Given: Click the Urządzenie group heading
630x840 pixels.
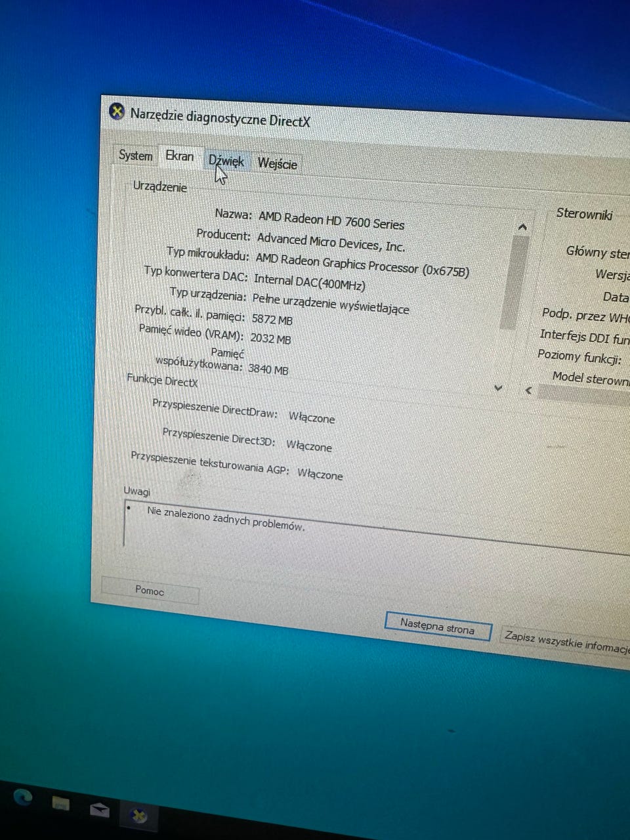Looking at the screenshot, I should click(x=160, y=186).
